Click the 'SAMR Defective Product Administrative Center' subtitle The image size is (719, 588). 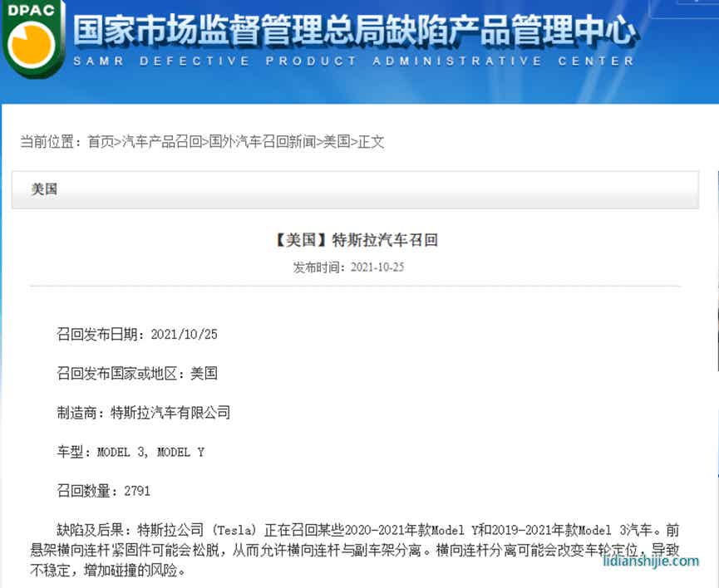coord(354,61)
